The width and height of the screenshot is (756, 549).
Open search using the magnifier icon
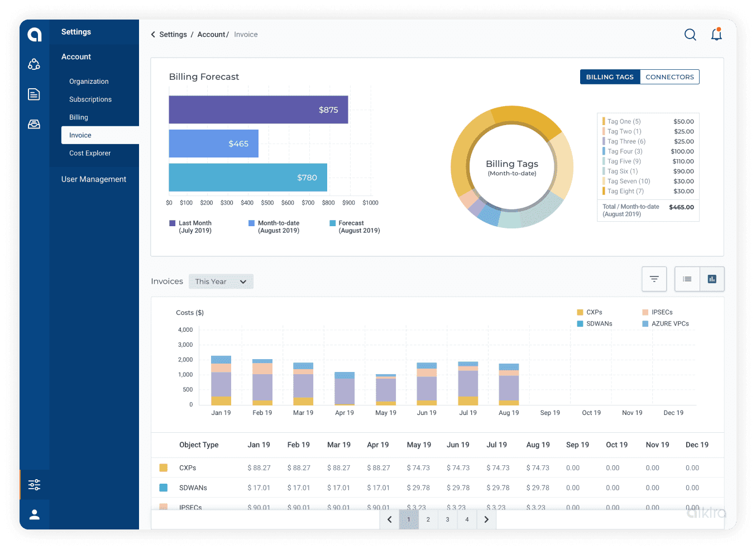point(690,34)
